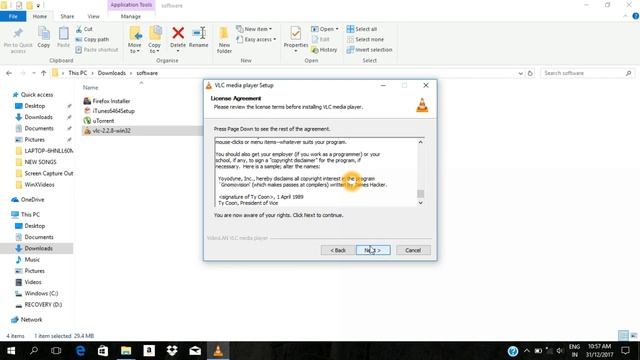Image resolution: width=640 pixels, height=360 pixels.
Task: Click VLC setup icon in taskbar
Action: 218,351
